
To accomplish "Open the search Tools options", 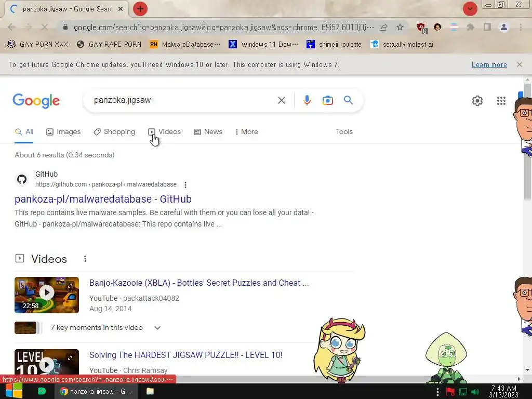I will pos(344,131).
